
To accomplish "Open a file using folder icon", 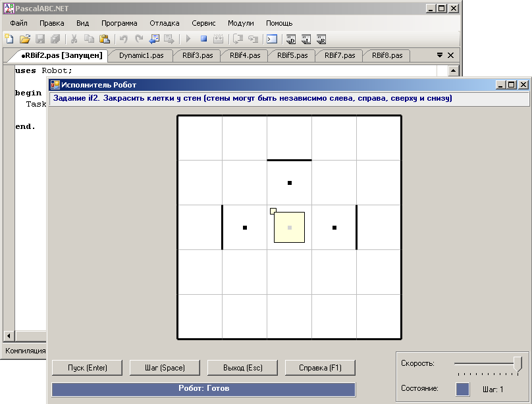I will 24,39.
